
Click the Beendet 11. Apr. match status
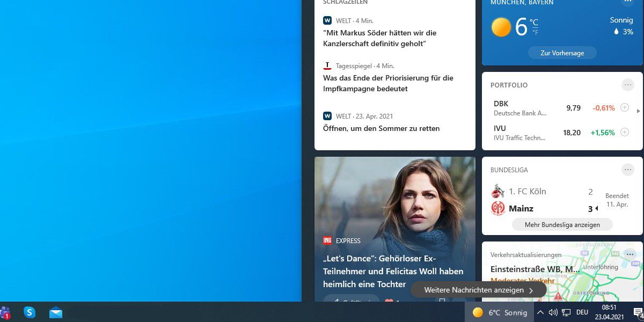coord(617,200)
